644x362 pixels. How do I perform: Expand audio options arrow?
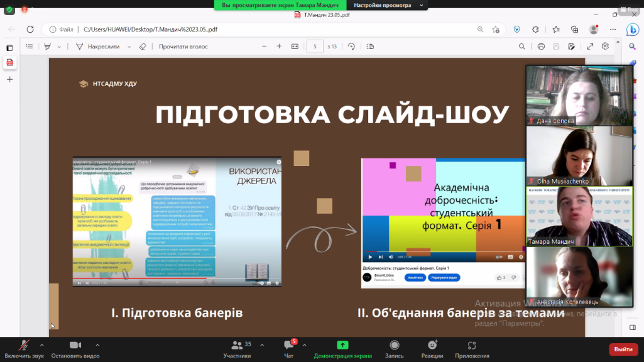click(42, 345)
